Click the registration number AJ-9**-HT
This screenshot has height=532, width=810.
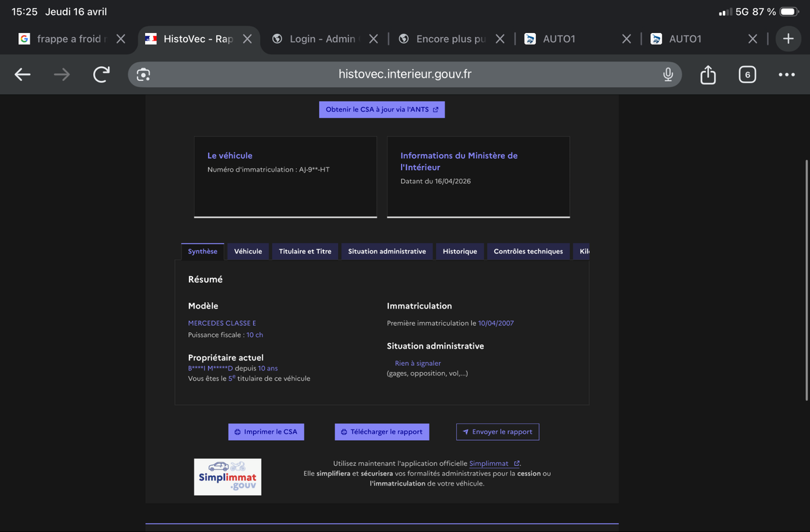(315, 169)
